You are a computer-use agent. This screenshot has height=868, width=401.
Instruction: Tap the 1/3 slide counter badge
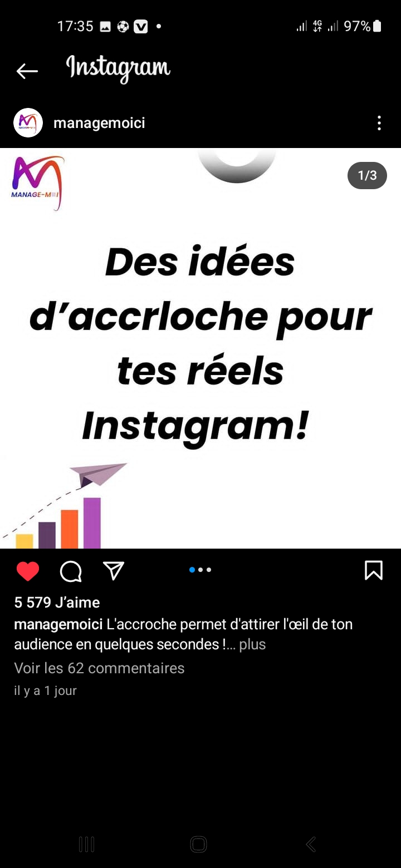click(367, 176)
